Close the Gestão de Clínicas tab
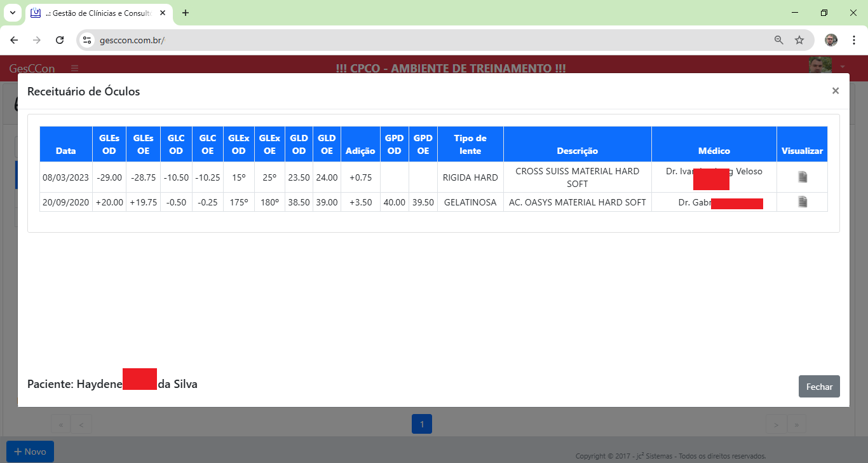868x463 pixels. pos(163,13)
